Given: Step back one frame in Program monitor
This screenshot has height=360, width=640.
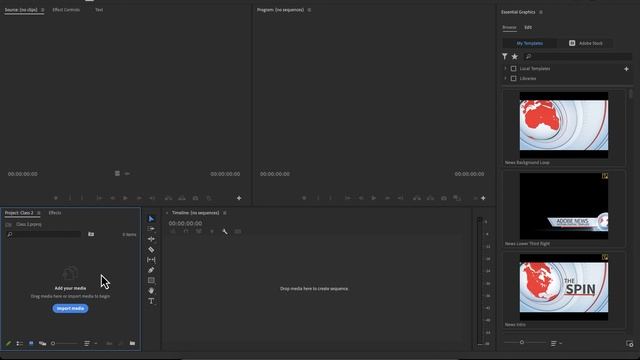Looking at the screenshot, I should pos(361,198).
